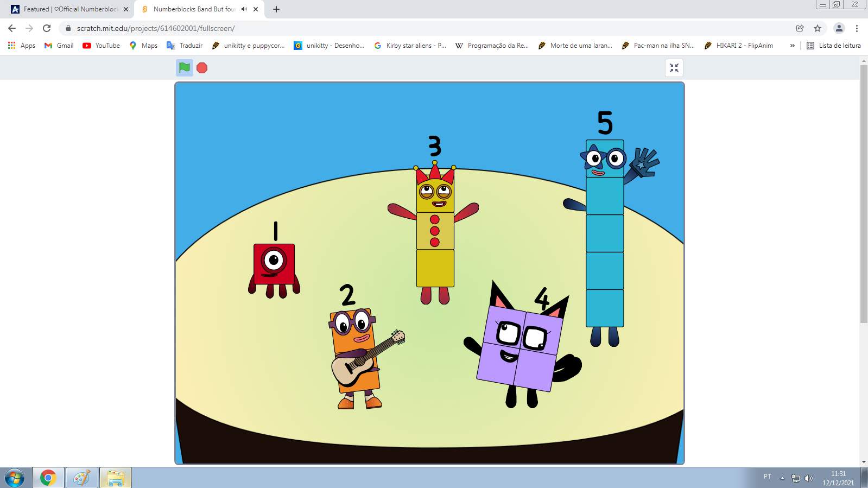The width and height of the screenshot is (868, 488).
Task: Click the red Numberblock One character
Action: point(274,270)
